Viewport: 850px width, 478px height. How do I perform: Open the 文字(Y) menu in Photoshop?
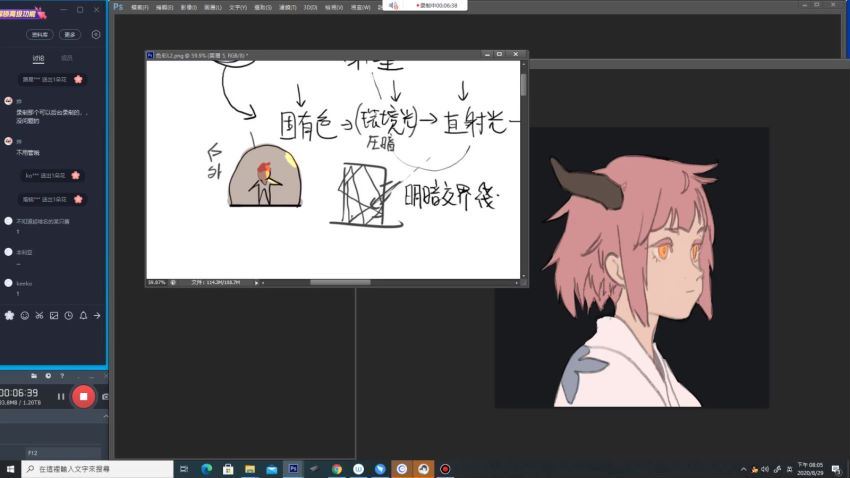pos(238,6)
